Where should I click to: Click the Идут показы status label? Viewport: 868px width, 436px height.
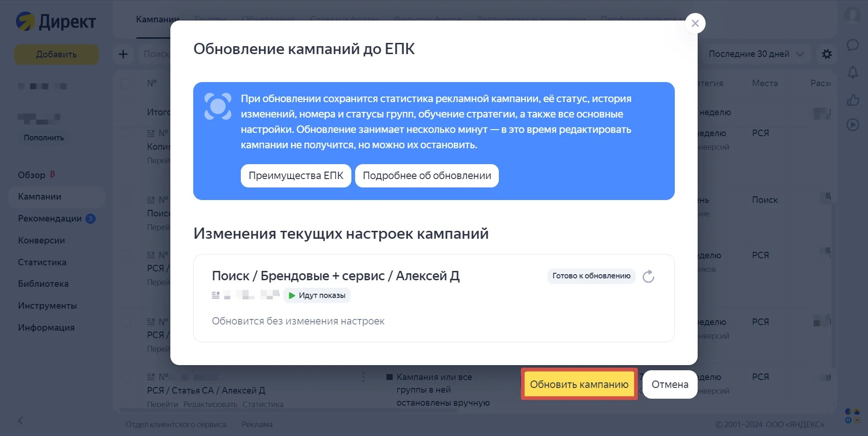pyautogui.click(x=317, y=296)
